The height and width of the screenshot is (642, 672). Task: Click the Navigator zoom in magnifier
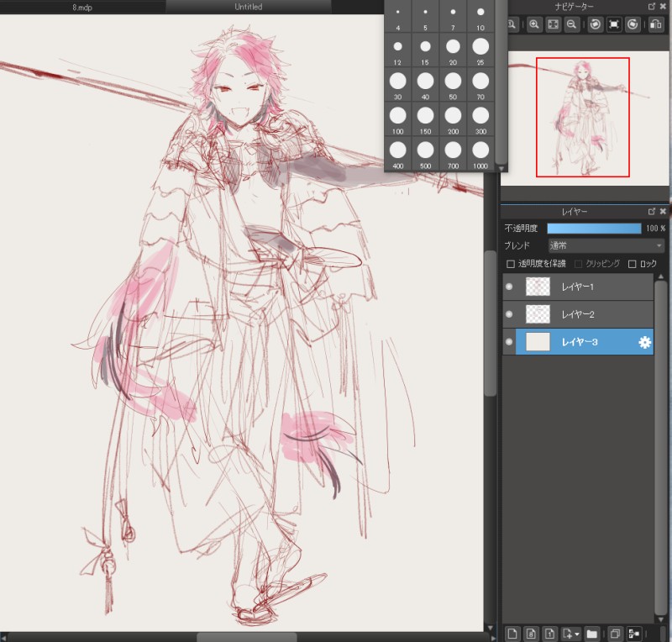pyautogui.click(x=534, y=24)
